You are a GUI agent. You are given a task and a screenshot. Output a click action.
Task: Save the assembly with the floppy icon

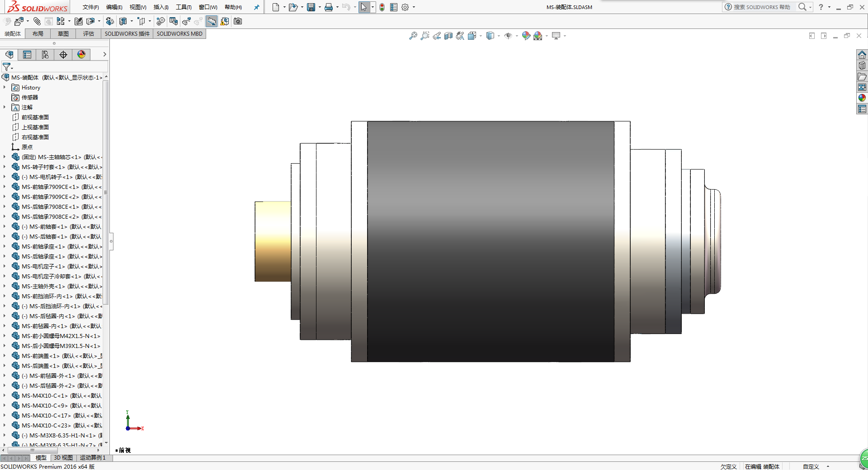tap(311, 7)
